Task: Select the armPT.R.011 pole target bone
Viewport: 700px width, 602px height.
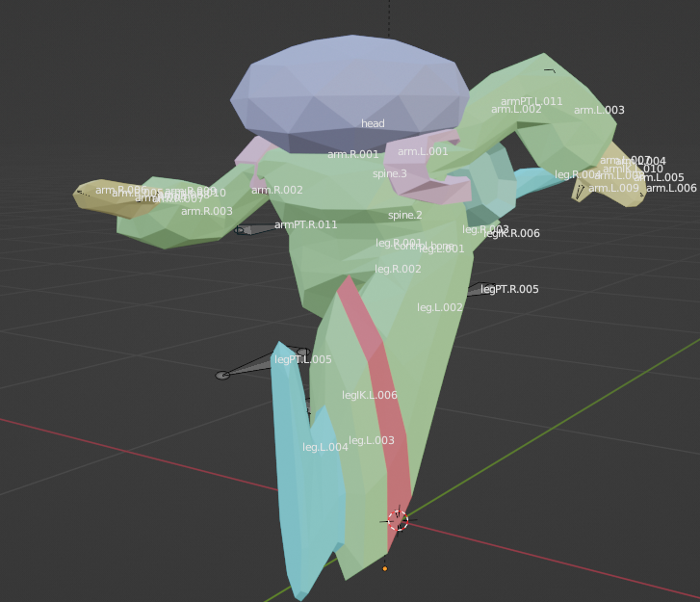Action: tap(256, 229)
